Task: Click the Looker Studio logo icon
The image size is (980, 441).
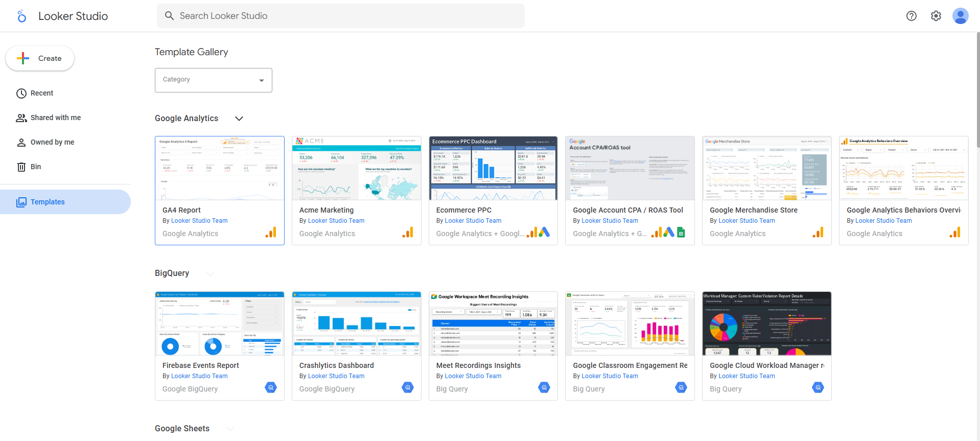Action: tap(21, 16)
